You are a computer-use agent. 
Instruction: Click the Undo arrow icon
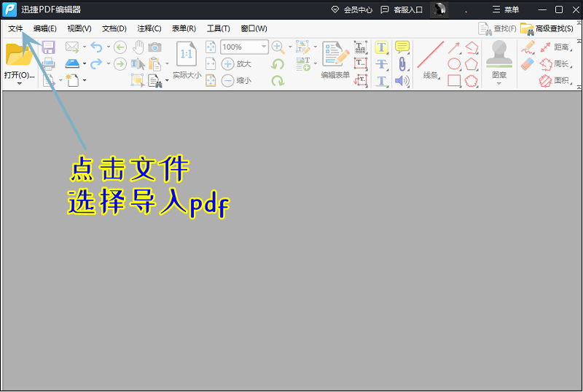pos(96,47)
